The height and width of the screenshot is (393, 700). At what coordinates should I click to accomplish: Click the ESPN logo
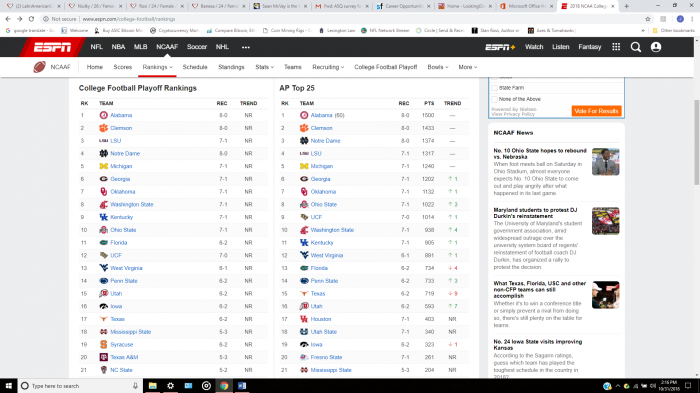[52, 47]
